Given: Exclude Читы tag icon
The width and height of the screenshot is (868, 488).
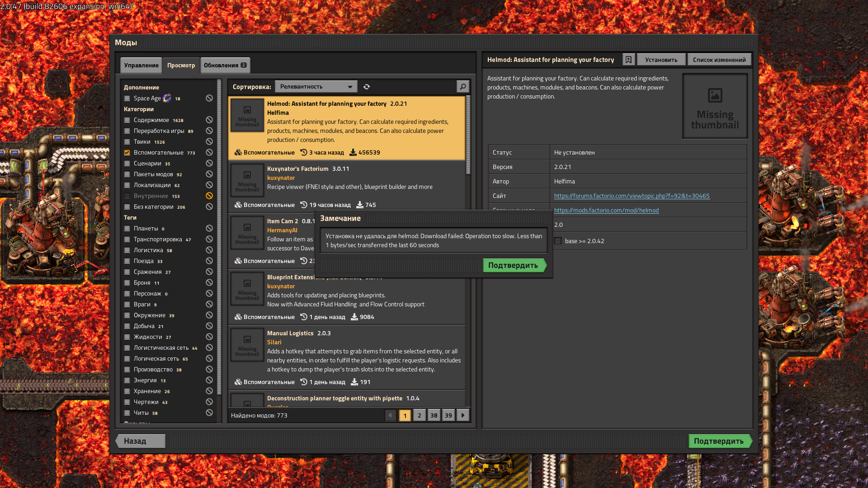Looking at the screenshot, I should click(209, 413).
